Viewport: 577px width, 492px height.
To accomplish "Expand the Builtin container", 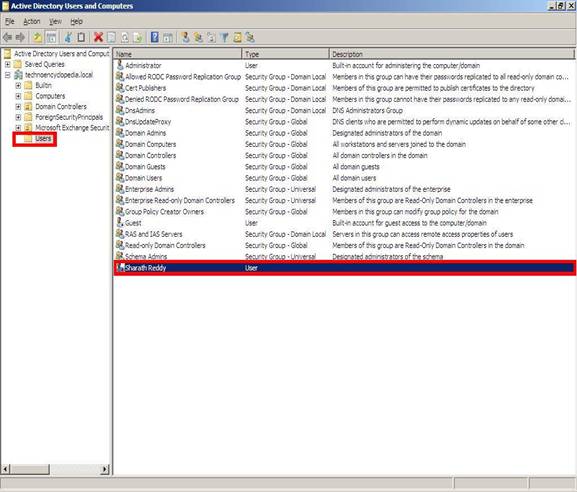I will click(x=18, y=85).
